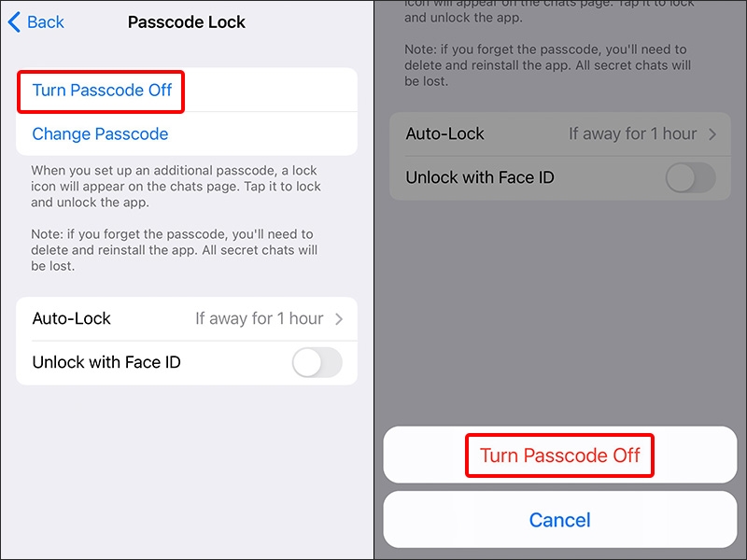Tap "Change Passcode" to set a new passcode
Image resolution: width=747 pixels, height=560 pixels.
coord(99,133)
